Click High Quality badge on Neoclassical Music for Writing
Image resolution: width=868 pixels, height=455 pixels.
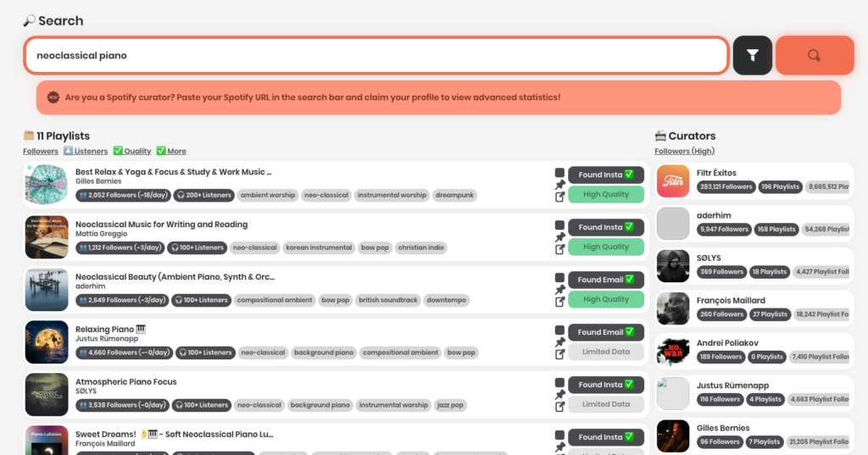tap(606, 247)
